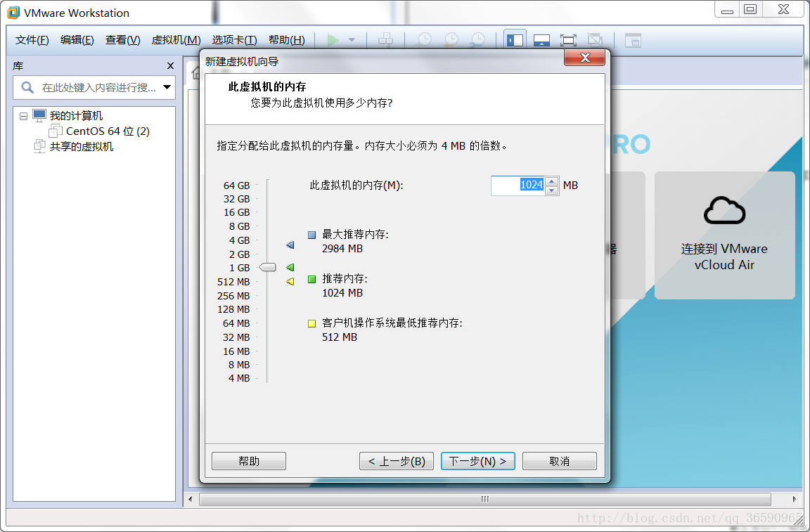Image resolution: width=810 pixels, height=532 pixels.
Task: Open the power options dropdown arrow
Action: (352, 40)
